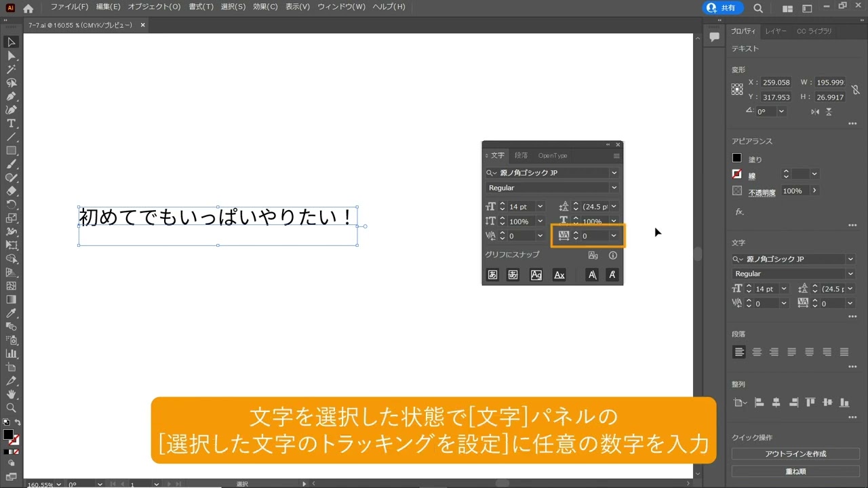Viewport: 868px width, 488px height.
Task: Click the fx effects icon in Appearance
Action: (x=739, y=211)
